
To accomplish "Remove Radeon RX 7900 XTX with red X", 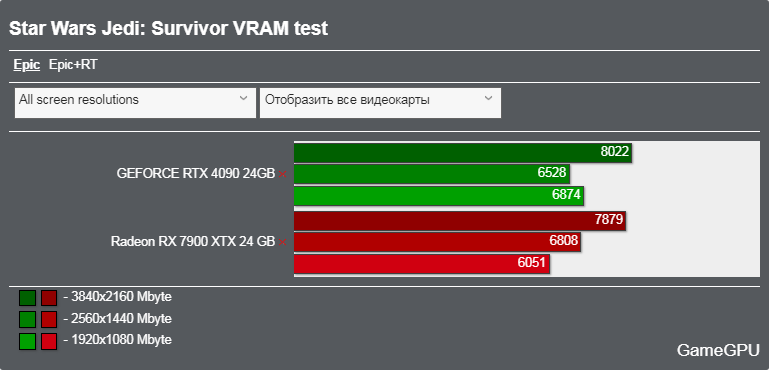I will tap(282, 242).
